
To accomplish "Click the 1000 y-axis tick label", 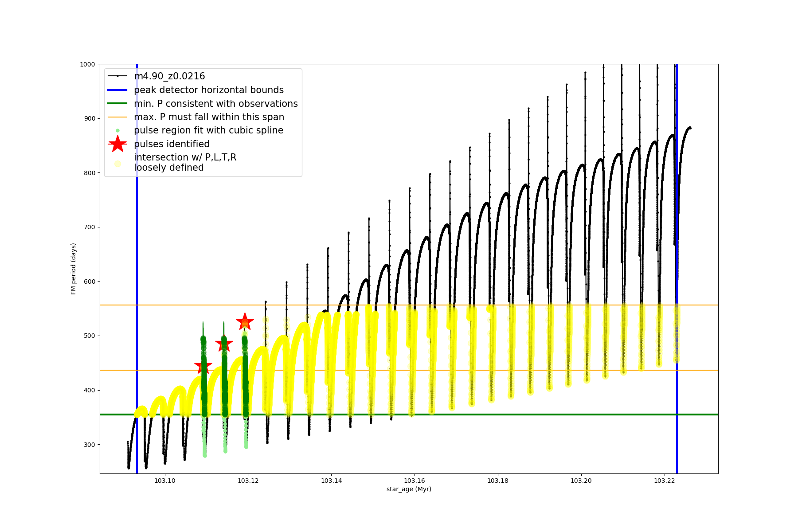I will 87,64.
